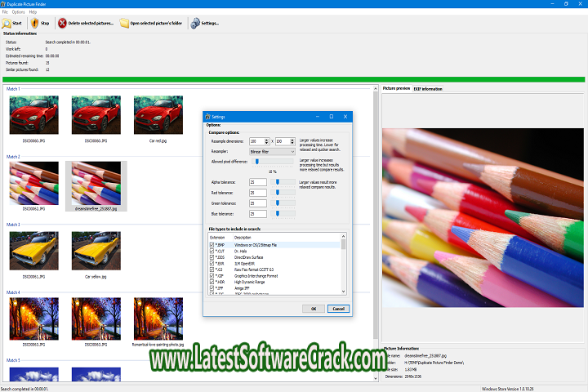This screenshot has width=588, height=392.
Task: Click the Delete selected pictures label
Action: [x=91, y=23]
